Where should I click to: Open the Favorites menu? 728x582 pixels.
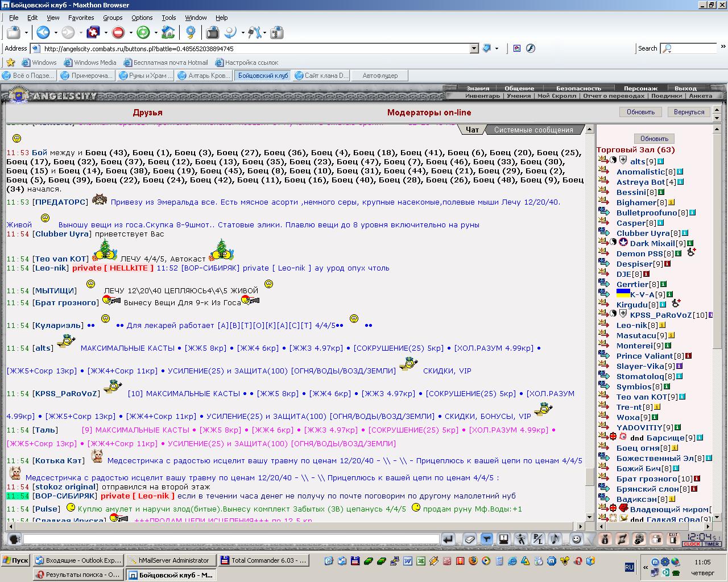click(x=81, y=18)
